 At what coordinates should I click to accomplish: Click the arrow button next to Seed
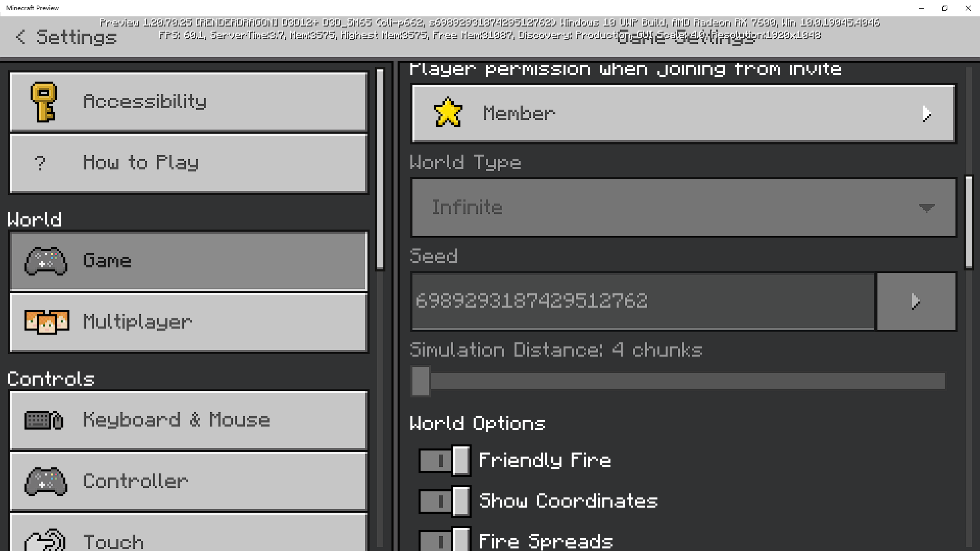click(x=916, y=302)
